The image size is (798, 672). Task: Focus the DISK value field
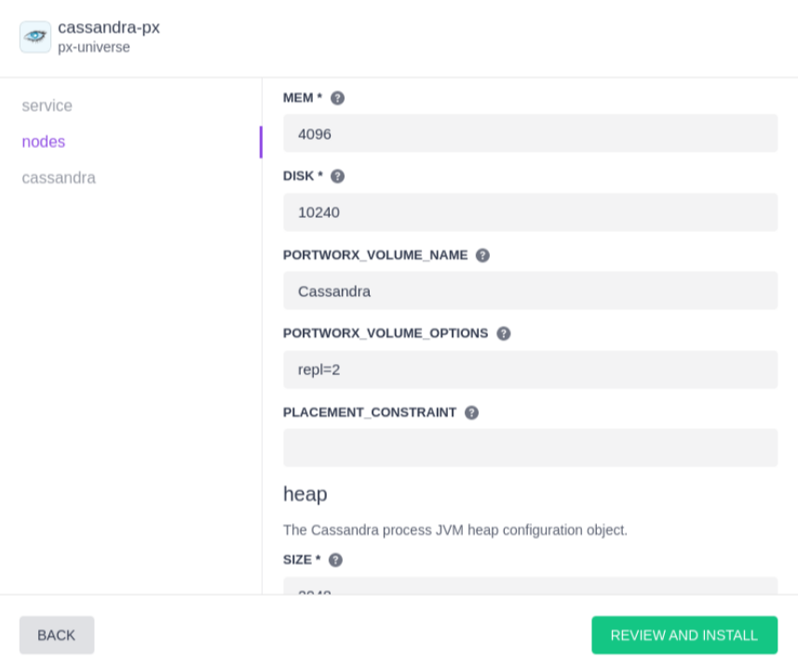(x=530, y=212)
